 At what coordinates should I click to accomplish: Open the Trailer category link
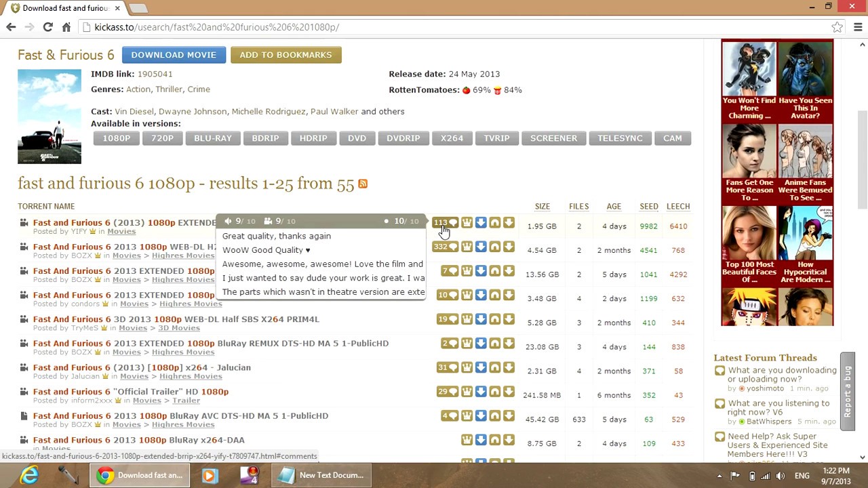click(186, 401)
